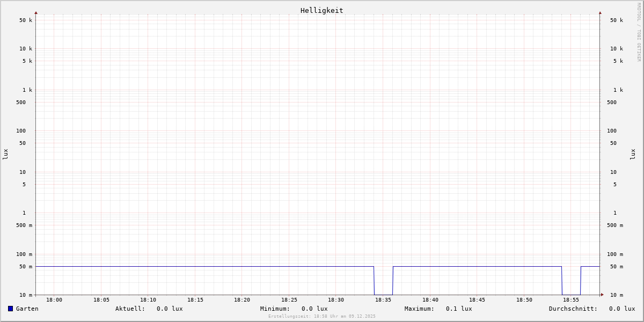The height and width of the screenshot is (322, 644).
Task: Select the 18:30 time axis label
Action: (x=336, y=300)
